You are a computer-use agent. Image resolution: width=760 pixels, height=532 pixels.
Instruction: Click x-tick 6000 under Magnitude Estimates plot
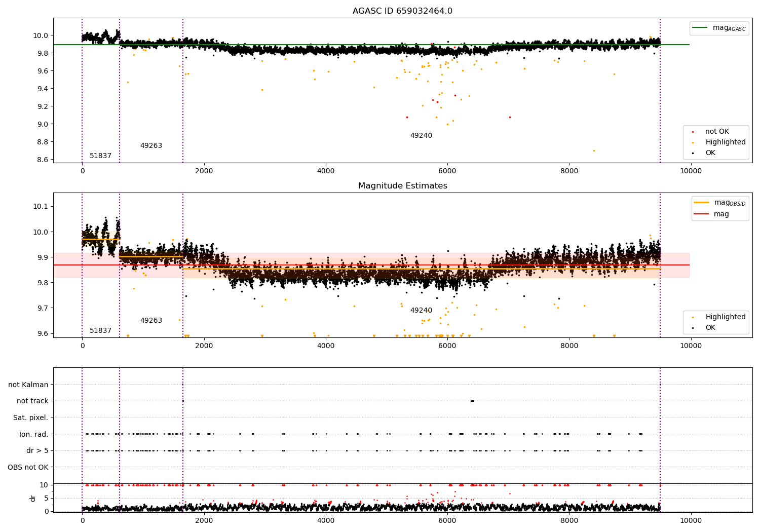(x=447, y=346)
